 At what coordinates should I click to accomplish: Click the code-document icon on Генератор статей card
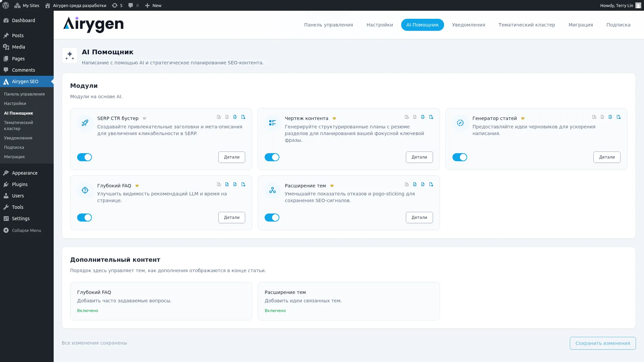point(602,117)
